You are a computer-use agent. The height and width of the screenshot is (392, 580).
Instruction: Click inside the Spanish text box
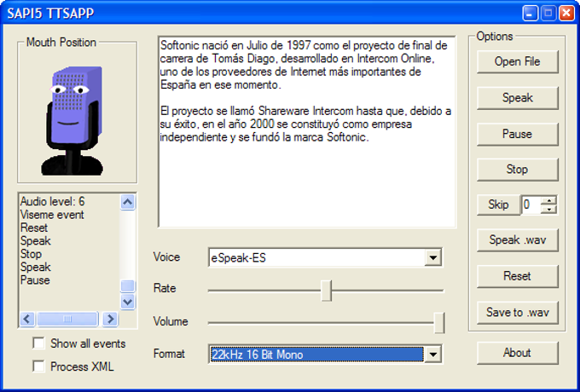tap(307, 132)
